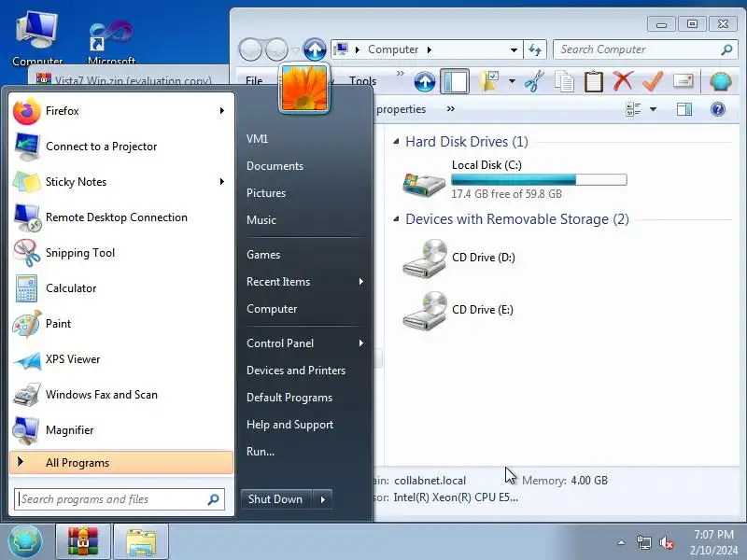Expand Recent Items submenu
Viewport: 747px width, 560px height.
click(x=305, y=282)
